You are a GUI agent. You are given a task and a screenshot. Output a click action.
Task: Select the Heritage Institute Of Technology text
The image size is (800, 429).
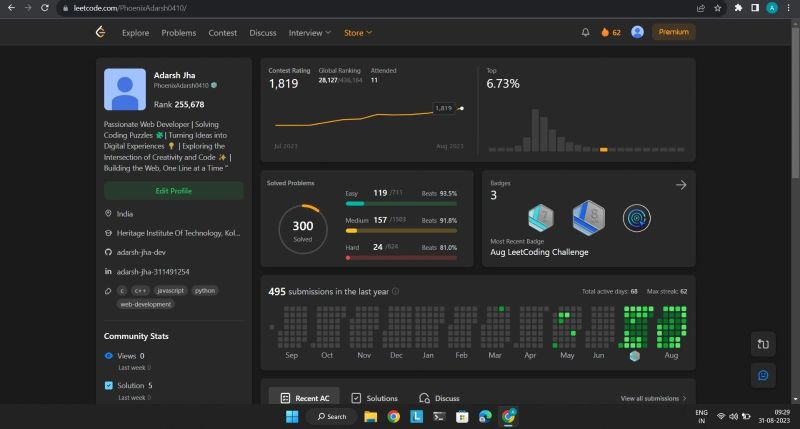point(178,233)
